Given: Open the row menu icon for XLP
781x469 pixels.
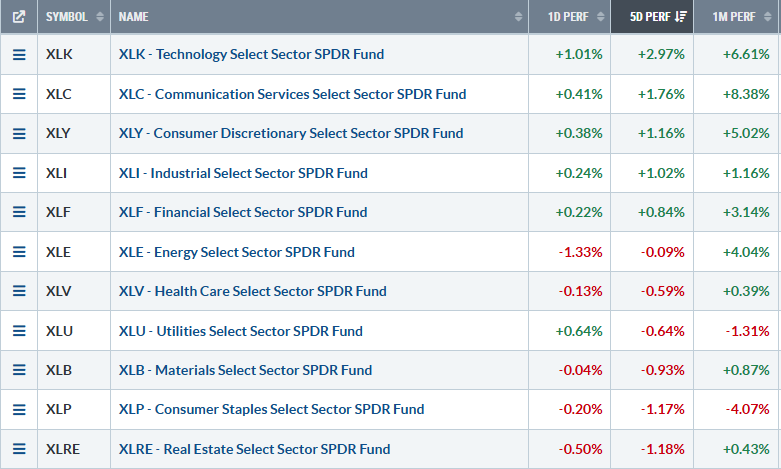Looking at the screenshot, I should point(18,409).
